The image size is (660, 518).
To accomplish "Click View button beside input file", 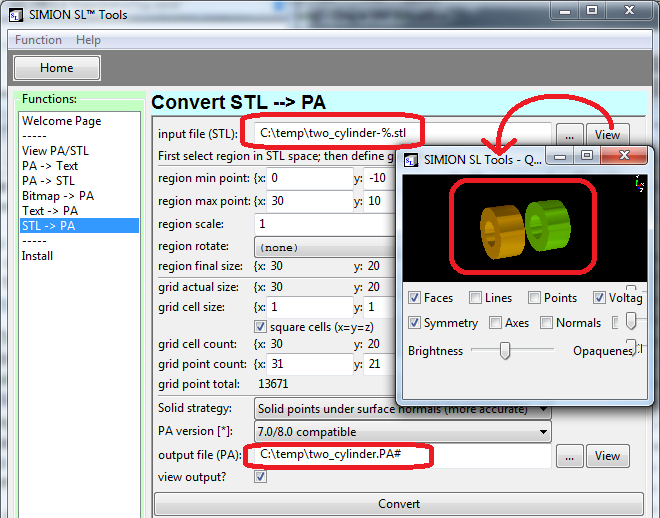I will tap(607, 135).
